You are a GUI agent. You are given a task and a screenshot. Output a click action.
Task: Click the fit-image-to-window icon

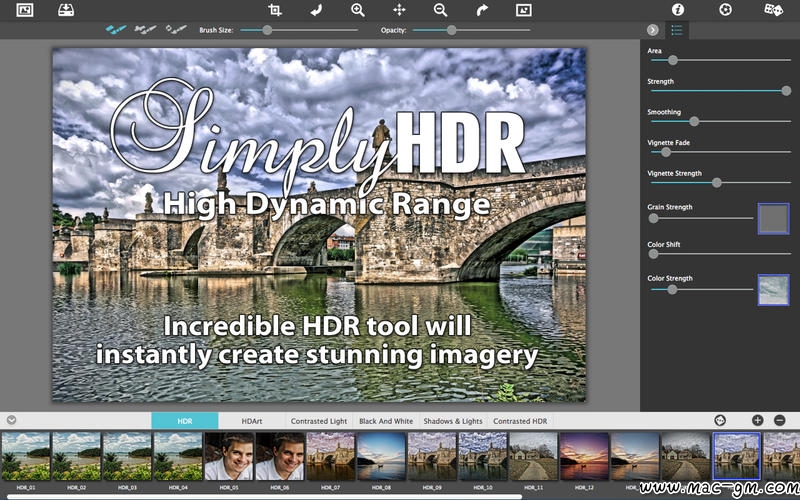point(523,10)
